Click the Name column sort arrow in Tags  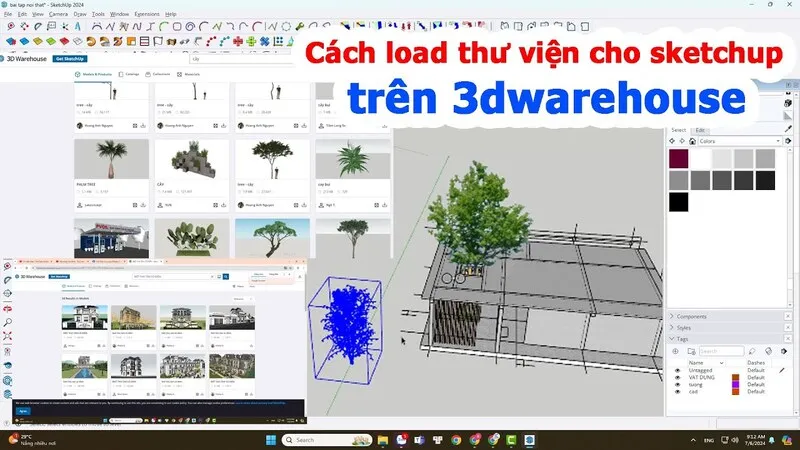[721, 363]
